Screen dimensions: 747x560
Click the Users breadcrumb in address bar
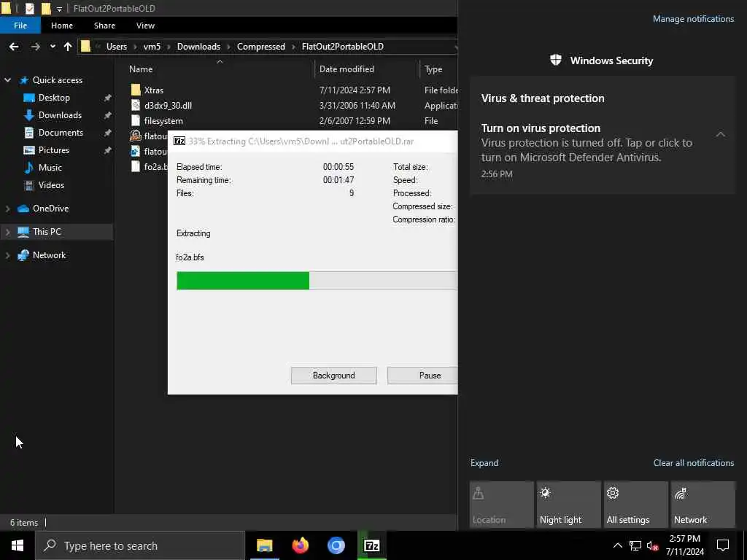coord(117,47)
